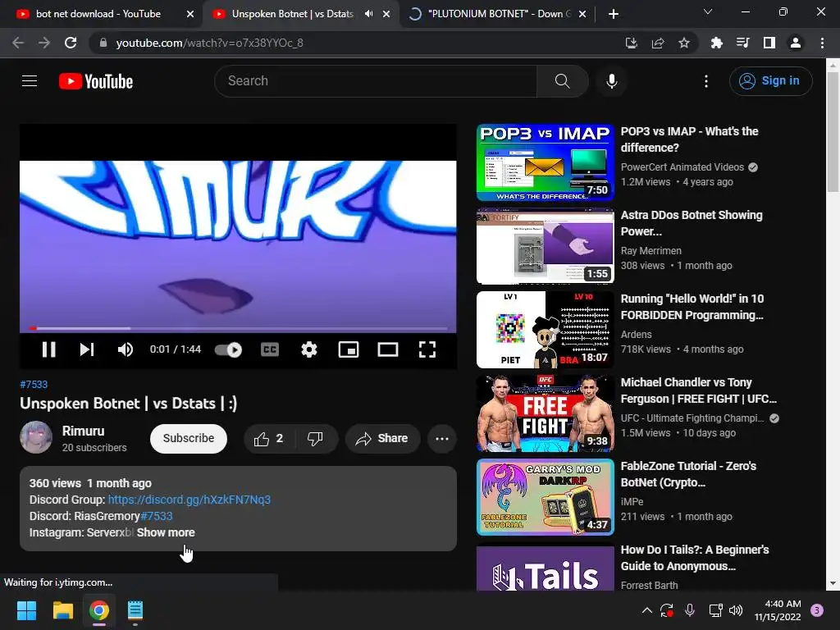Open the Windows Start menu
The height and width of the screenshot is (630, 840).
pos(26,610)
